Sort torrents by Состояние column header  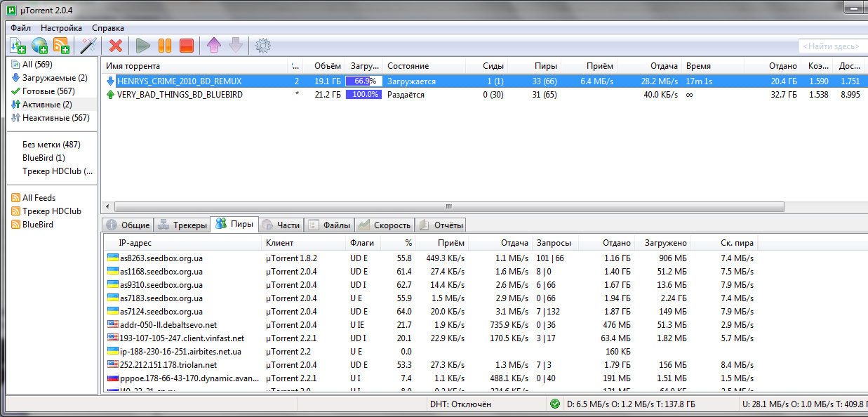(x=424, y=66)
